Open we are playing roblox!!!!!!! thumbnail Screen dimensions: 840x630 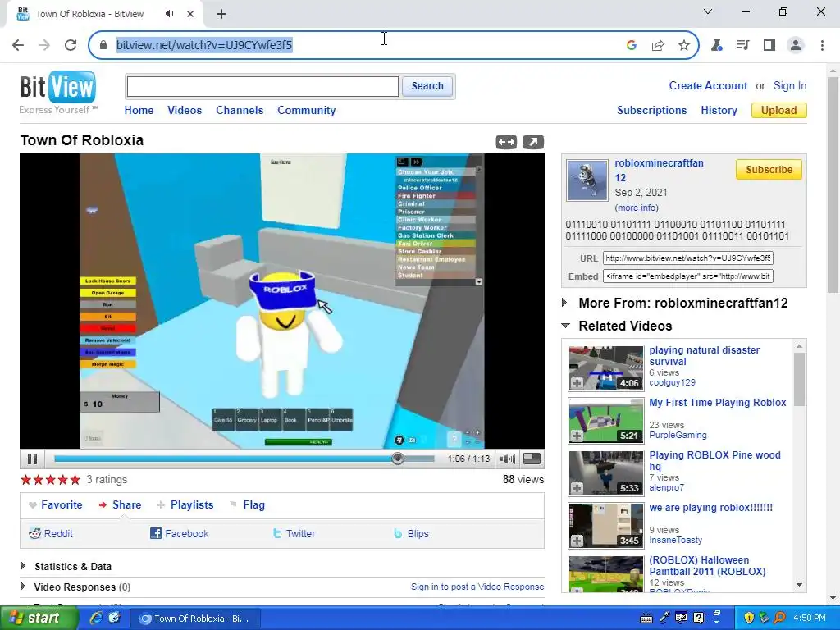(606, 526)
